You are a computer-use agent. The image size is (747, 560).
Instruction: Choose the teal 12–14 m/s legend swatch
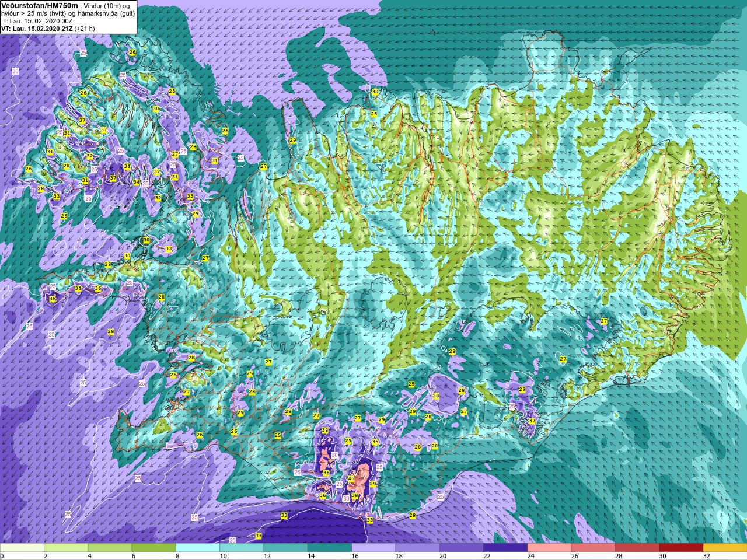(286, 548)
